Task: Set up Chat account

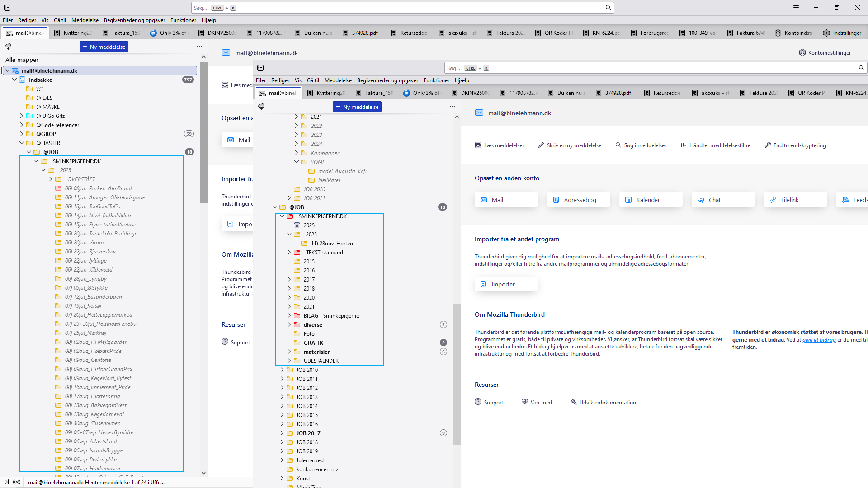Action: point(723,200)
